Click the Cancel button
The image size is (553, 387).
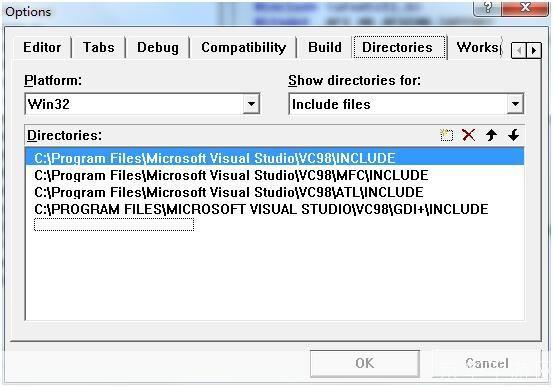click(487, 363)
